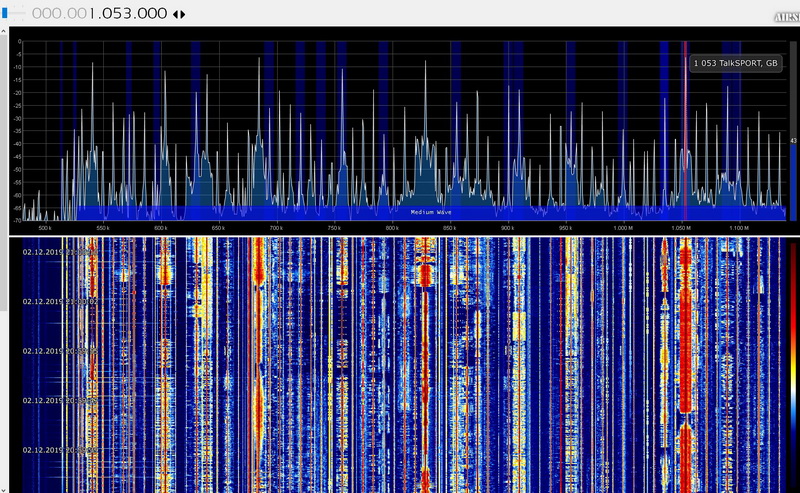The width and height of the screenshot is (800, 493).
Task: Click the frequency tuning arrows icon
Action: tap(179, 14)
